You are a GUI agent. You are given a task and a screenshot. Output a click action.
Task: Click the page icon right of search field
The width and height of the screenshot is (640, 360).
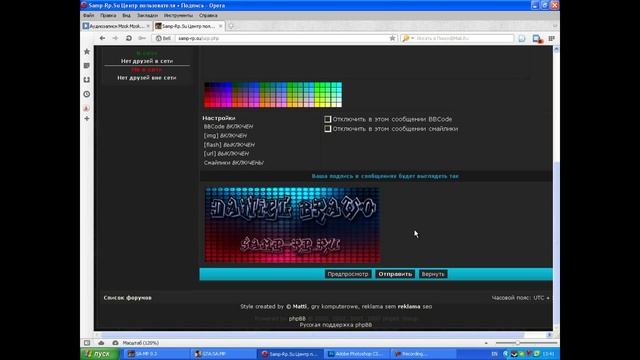coord(522,38)
